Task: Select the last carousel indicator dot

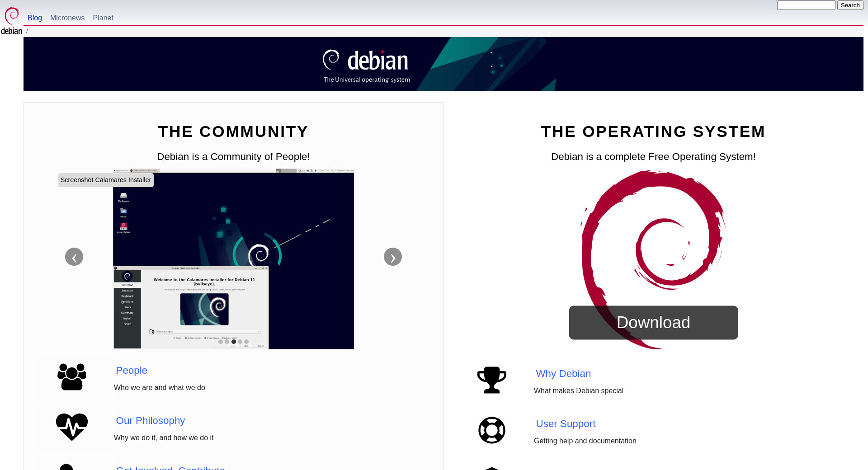Action: point(246,342)
